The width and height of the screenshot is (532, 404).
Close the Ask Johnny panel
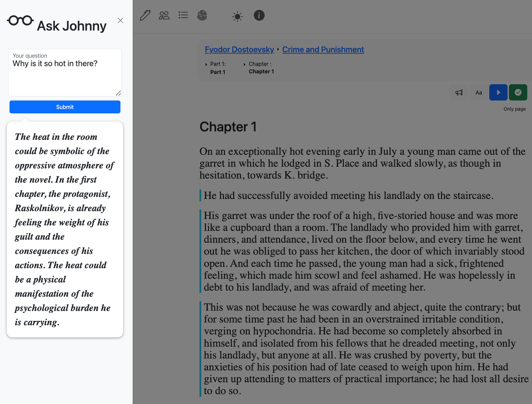120,20
